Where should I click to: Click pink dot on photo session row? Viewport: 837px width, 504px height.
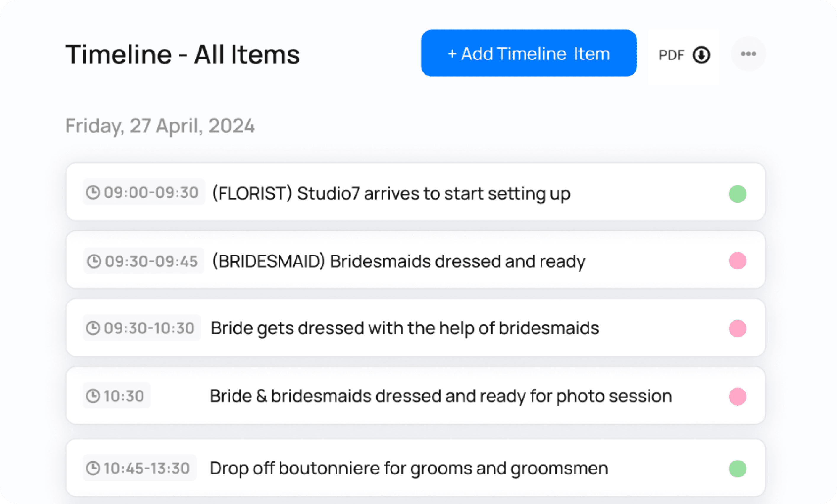click(738, 396)
